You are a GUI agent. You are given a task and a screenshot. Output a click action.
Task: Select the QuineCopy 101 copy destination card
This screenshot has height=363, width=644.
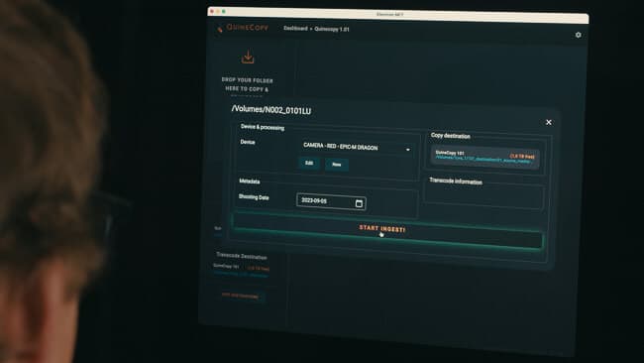click(x=484, y=157)
